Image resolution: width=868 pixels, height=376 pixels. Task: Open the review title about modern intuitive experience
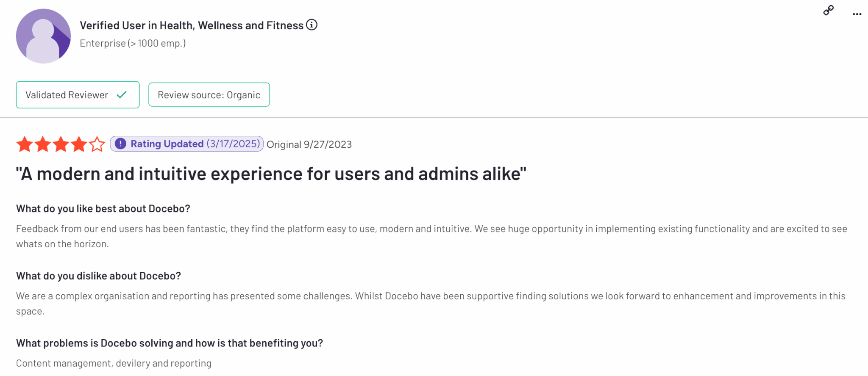click(271, 174)
